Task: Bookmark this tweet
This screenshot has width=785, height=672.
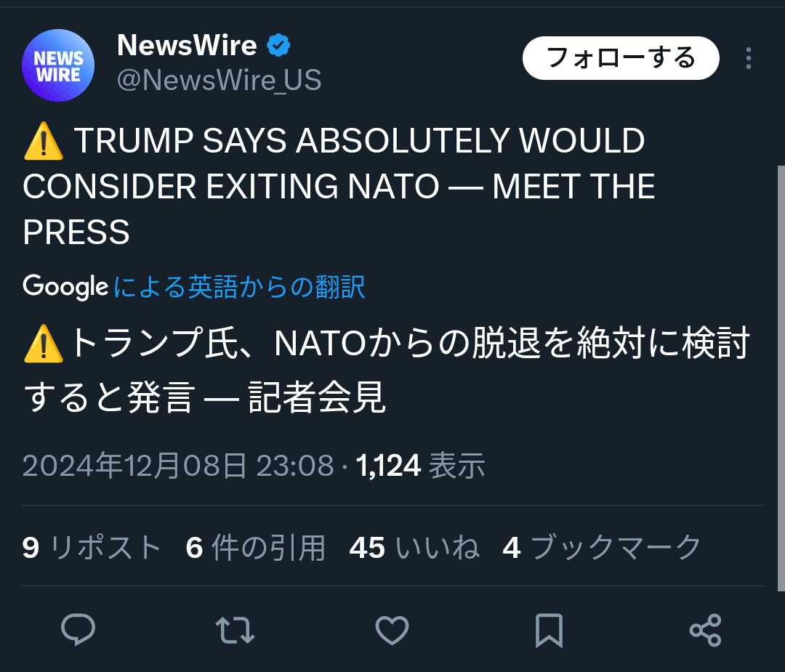Action: pos(549,629)
